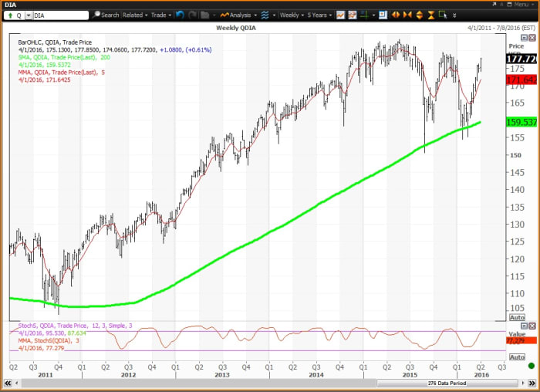This screenshot has height=392, width=540.
Task: Click the red 171.642 MMA value label
Action: pyautogui.click(x=521, y=80)
